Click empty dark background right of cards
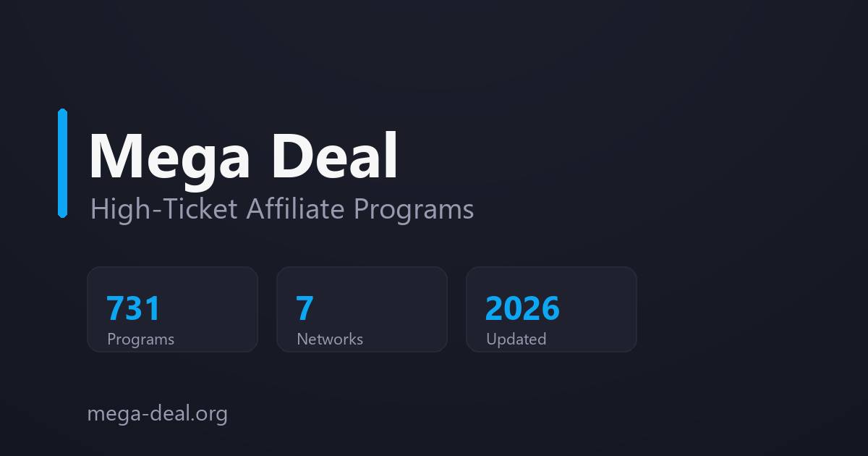This screenshot has height=456, width=868. point(752,309)
